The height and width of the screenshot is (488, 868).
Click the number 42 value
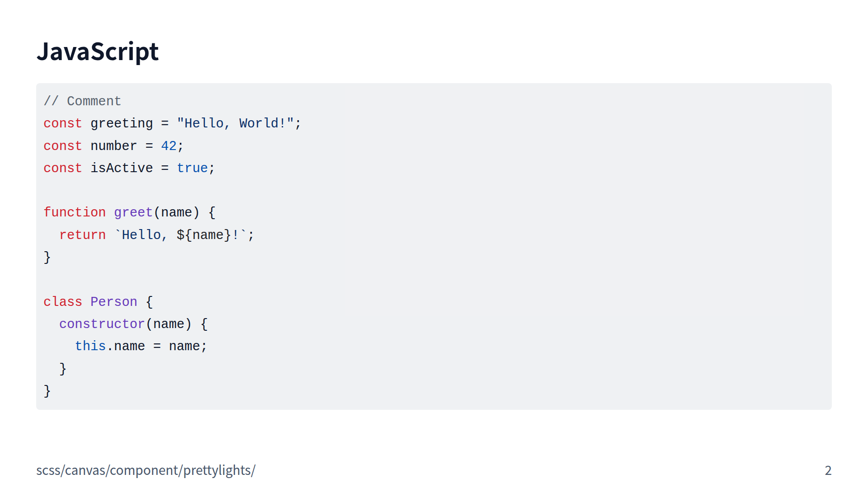point(169,146)
